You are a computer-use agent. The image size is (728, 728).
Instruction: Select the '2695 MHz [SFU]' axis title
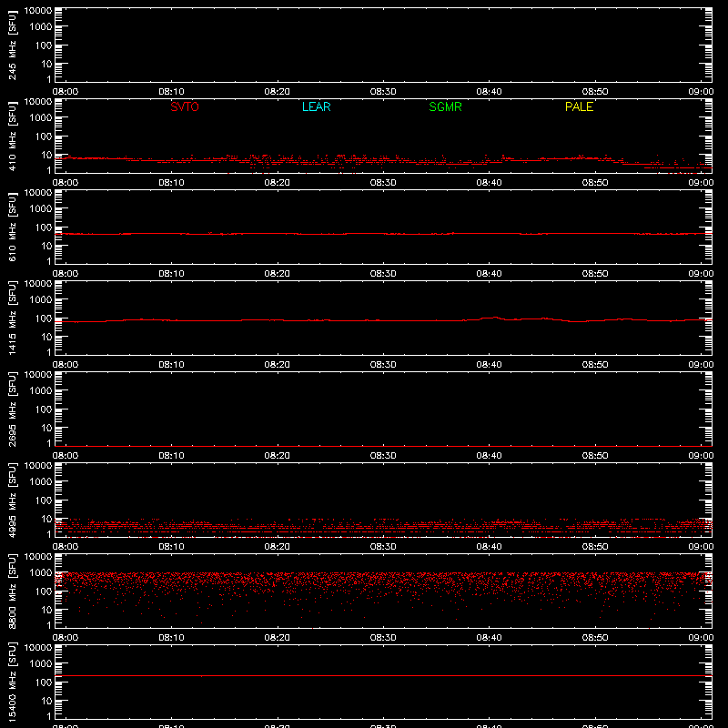click(12, 409)
